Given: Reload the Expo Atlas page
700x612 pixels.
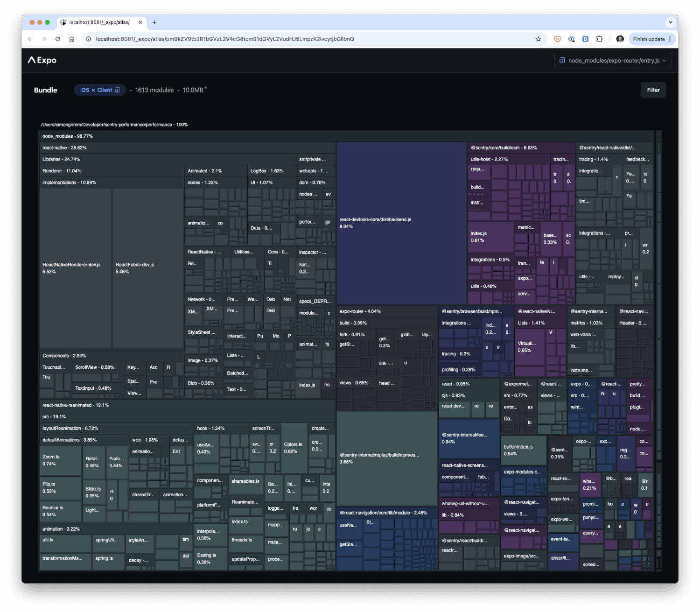Looking at the screenshot, I should [x=58, y=39].
